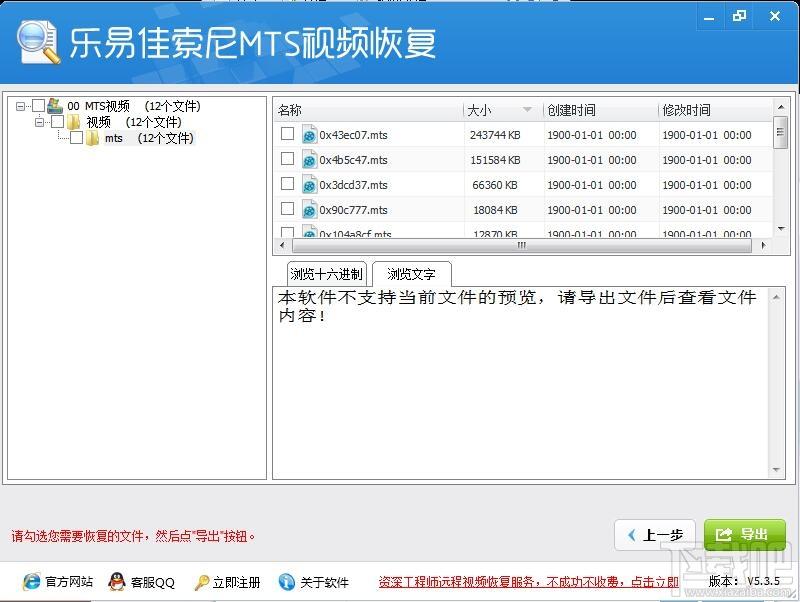Click the file icon of 0x3dcd37.mts
The image size is (800, 602).
coord(309,185)
